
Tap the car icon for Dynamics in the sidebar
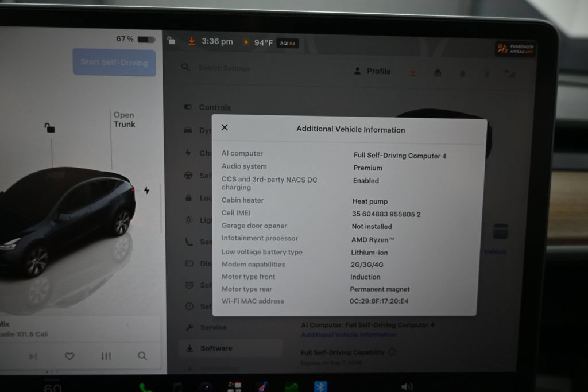click(x=188, y=130)
